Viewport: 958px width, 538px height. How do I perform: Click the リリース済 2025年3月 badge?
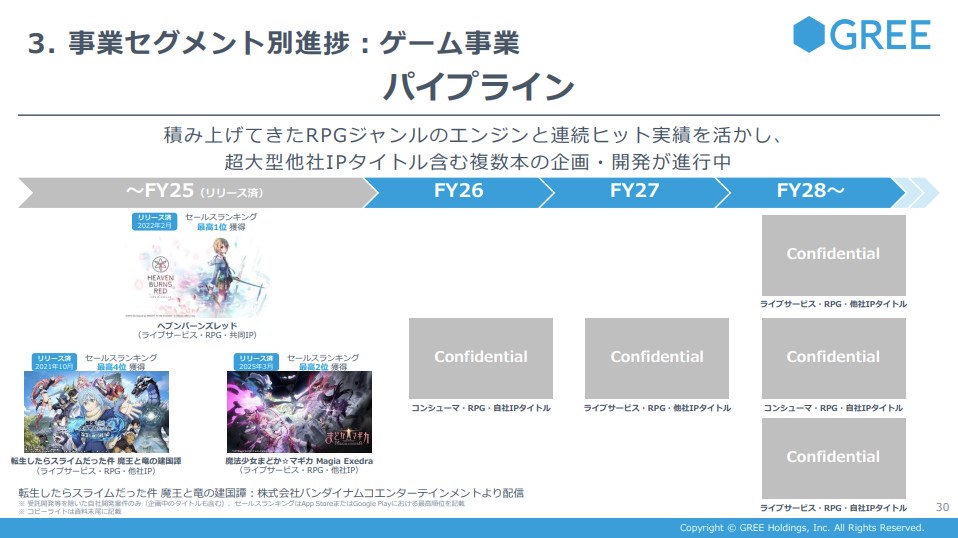[257, 362]
